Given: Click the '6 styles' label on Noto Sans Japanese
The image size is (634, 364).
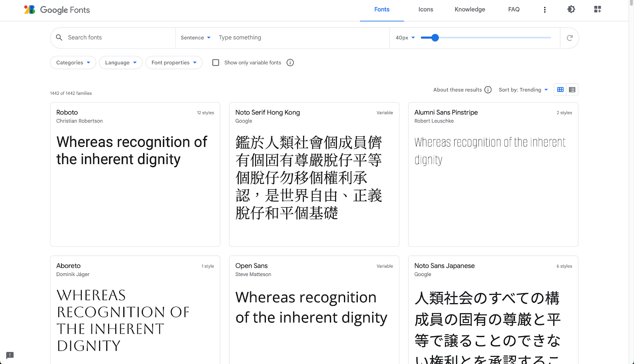Looking at the screenshot, I should [564, 266].
